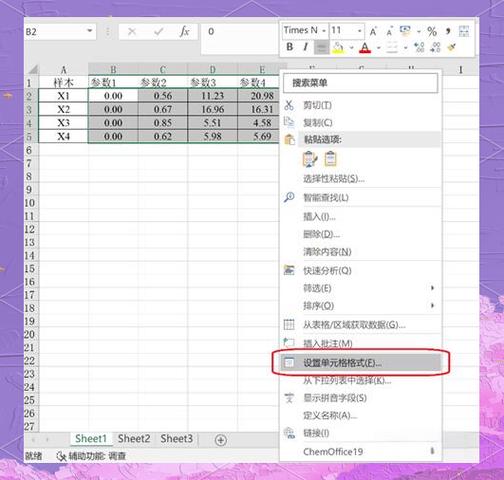The width and height of the screenshot is (504, 480).
Task: Click cancel X in formula bar
Action: pyautogui.click(x=132, y=32)
